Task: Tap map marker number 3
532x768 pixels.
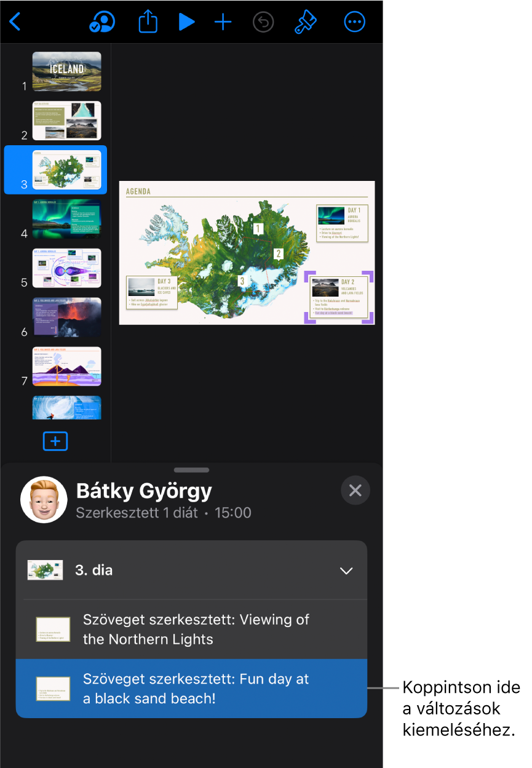Action: point(242,281)
